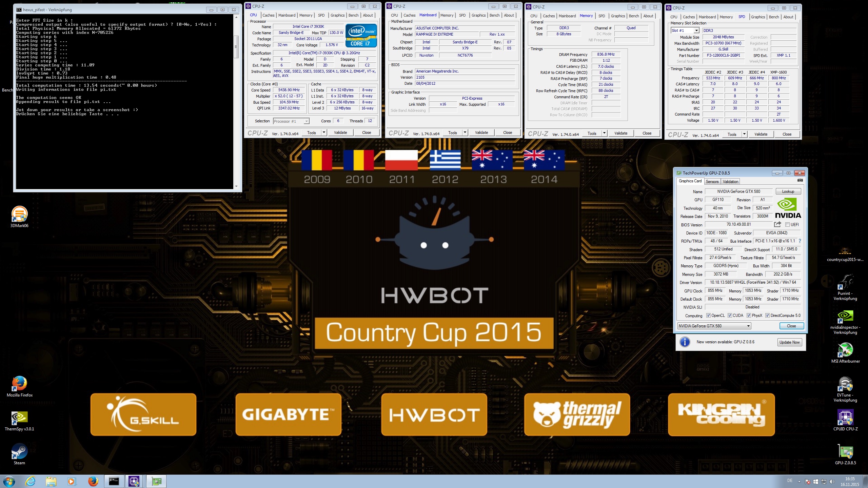Screen dimensions: 868x488
Task: Click the Lookup button in GPU-Z
Action: point(788,191)
